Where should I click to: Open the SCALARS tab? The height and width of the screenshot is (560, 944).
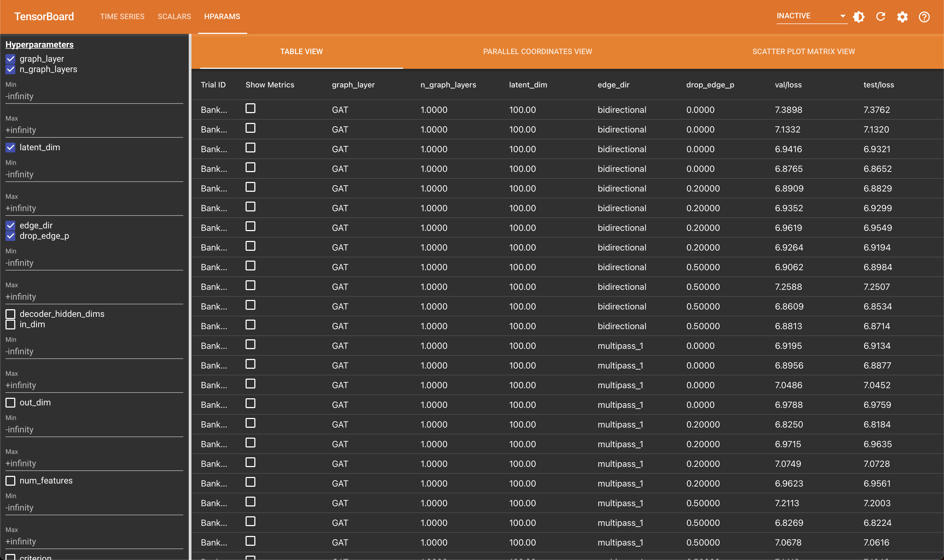click(x=174, y=17)
